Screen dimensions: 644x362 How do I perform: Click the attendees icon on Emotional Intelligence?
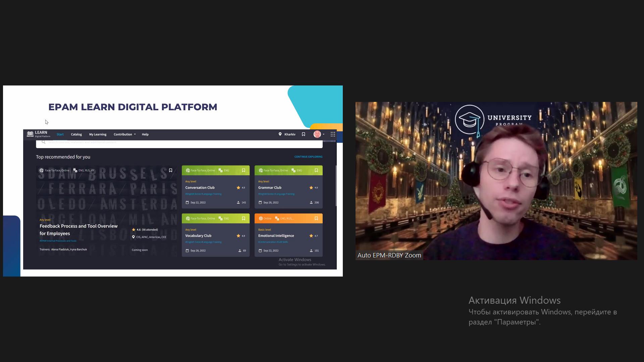point(311,251)
